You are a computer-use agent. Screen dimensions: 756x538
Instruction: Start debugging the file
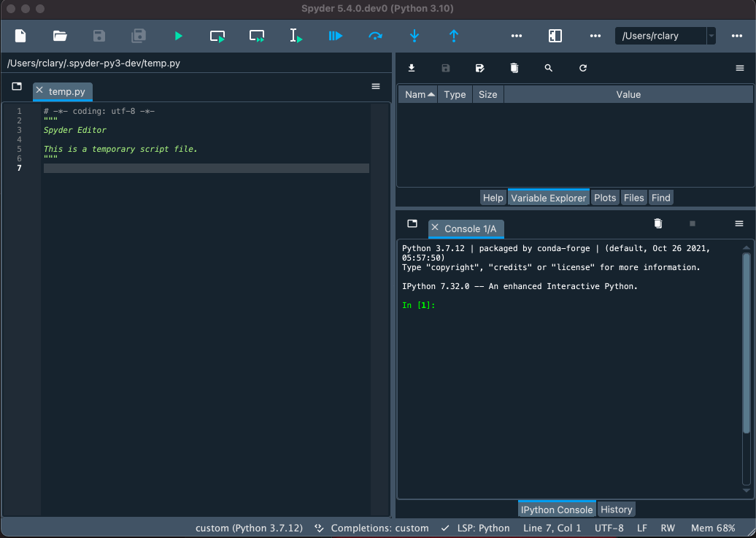(x=335, y=36)
